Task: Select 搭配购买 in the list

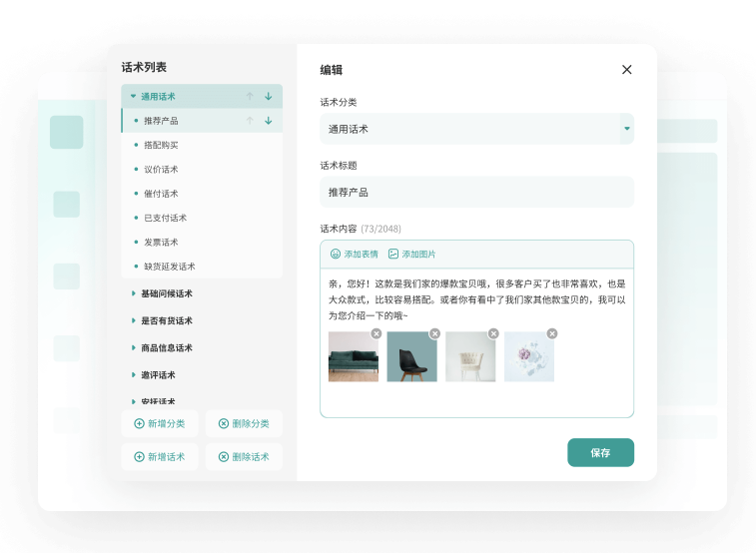Action: tap(202, 145)
